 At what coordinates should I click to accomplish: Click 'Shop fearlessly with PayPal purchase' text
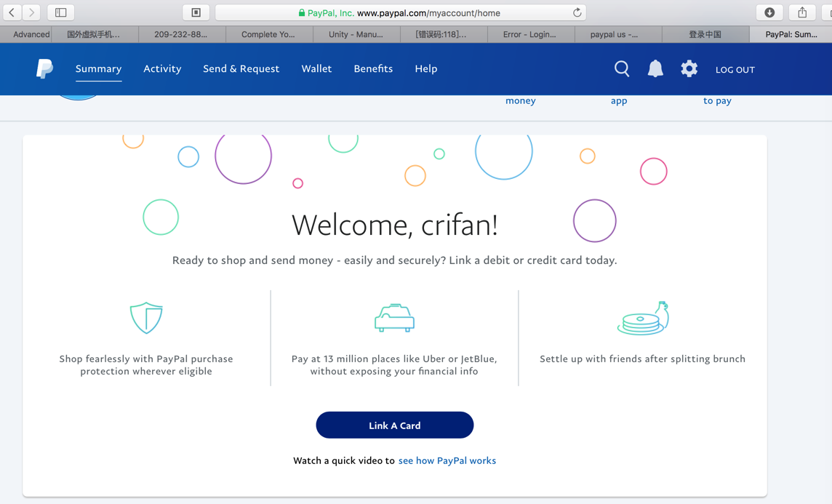click(146, 365)
